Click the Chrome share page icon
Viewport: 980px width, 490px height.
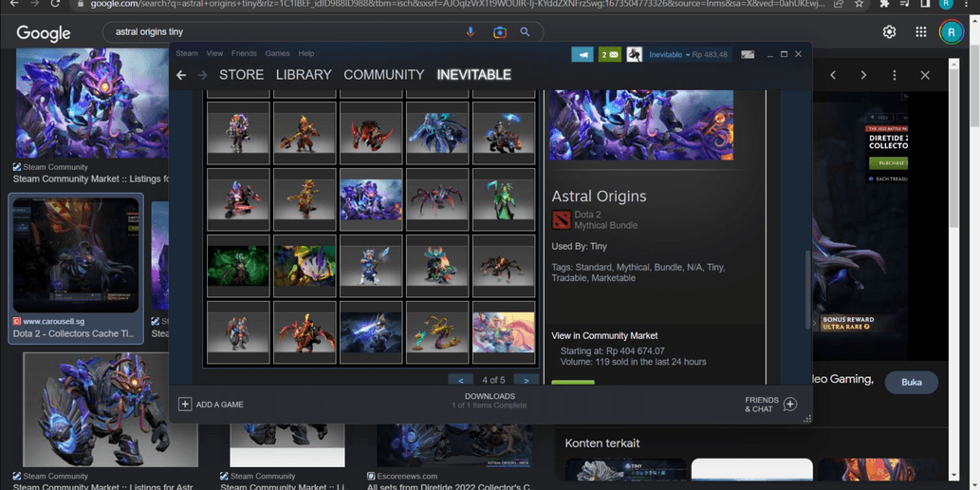[838, 4]
